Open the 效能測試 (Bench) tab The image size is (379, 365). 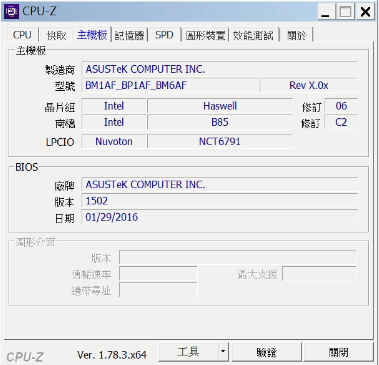point(253,35)
